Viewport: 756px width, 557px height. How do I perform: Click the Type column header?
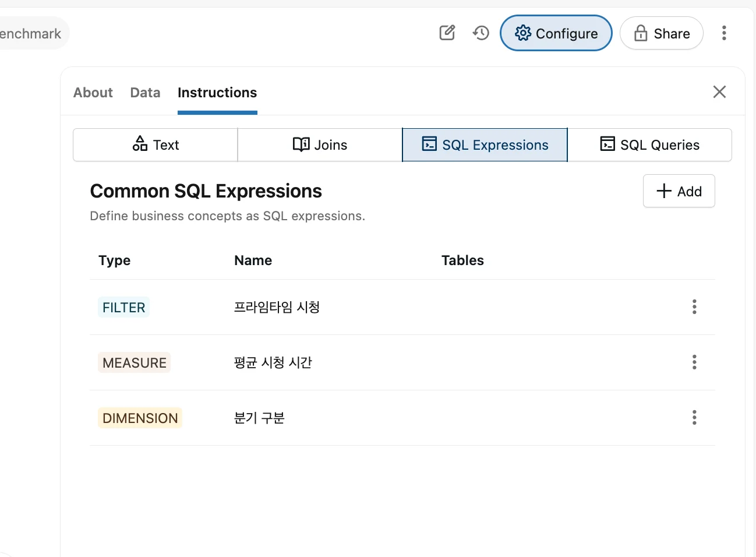point(114,260)
